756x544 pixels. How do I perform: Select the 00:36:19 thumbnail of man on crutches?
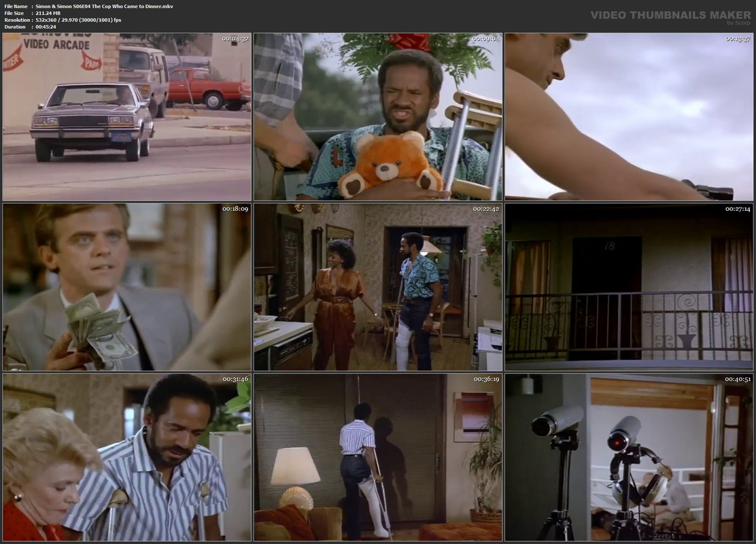click(x=378, y=457)
